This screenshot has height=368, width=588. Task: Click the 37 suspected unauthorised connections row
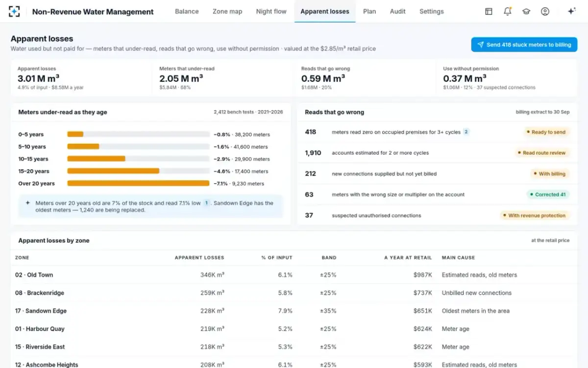pos(437,215)
